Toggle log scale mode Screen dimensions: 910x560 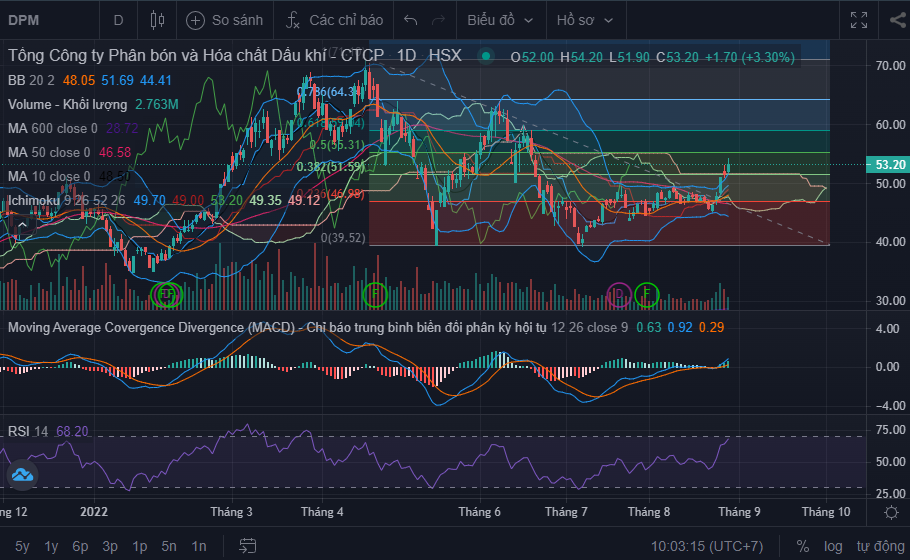click(833, 546)
